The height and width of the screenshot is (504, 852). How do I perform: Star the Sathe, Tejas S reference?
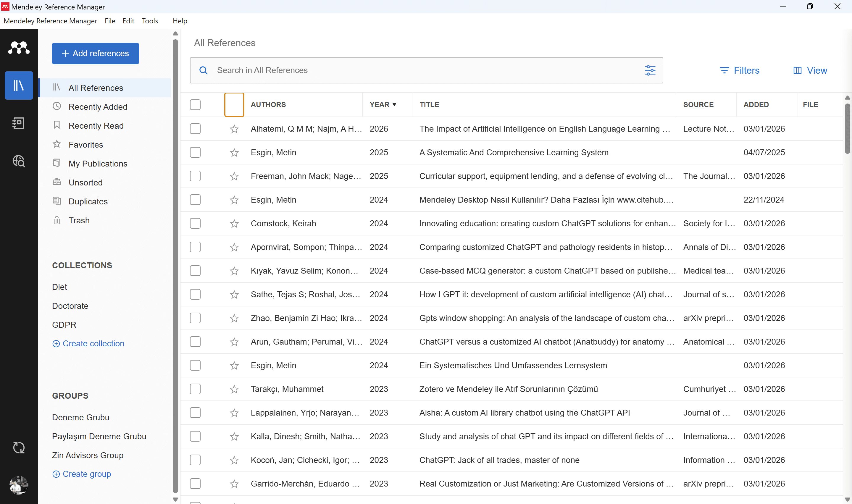pos(234,295)
